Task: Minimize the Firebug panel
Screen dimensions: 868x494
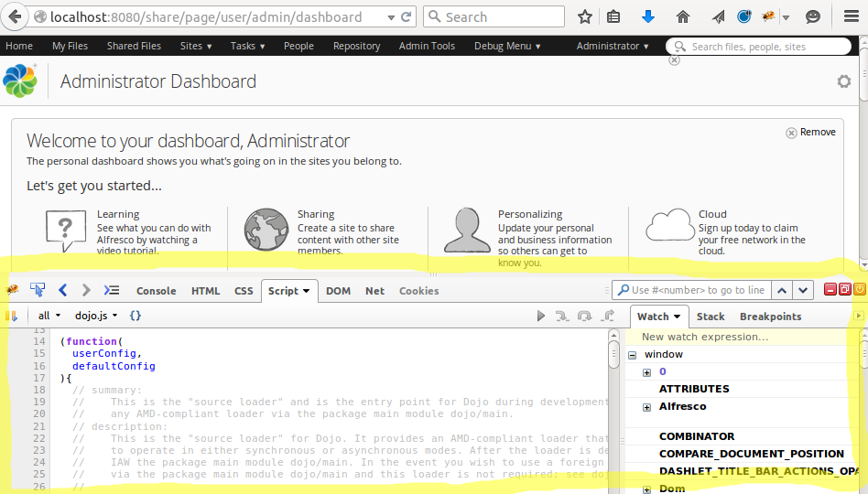Action: click(x=830, y=289)
